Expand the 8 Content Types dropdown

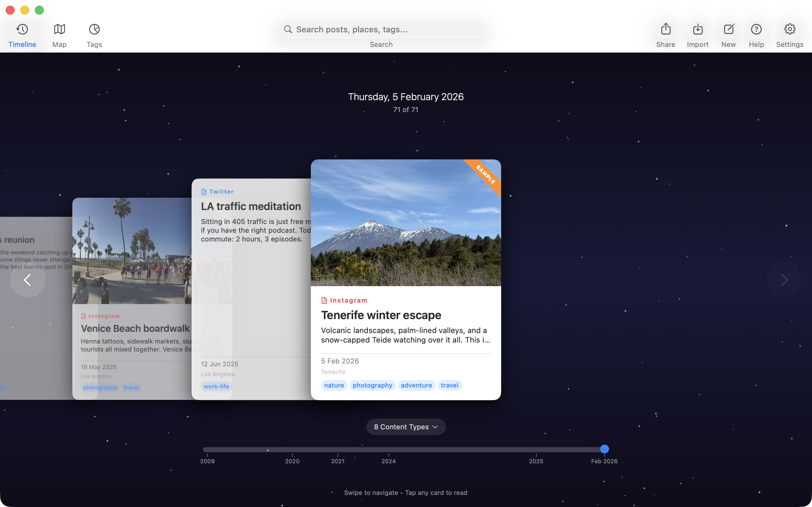click(406, 427)
